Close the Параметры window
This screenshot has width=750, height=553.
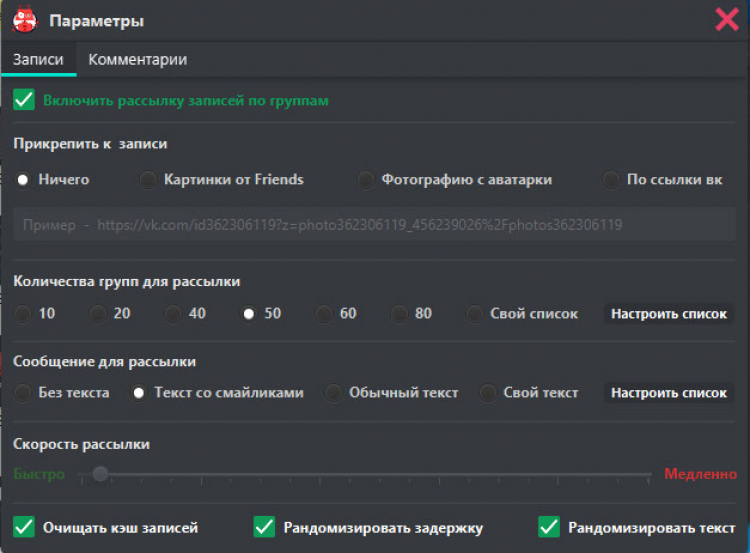coord(727,20)
